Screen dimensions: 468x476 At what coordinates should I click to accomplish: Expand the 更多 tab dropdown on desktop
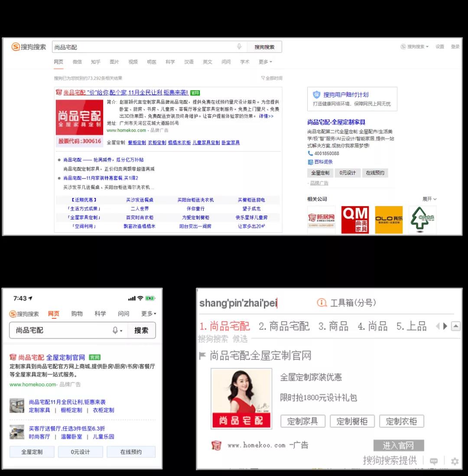[x=265, y=62]
